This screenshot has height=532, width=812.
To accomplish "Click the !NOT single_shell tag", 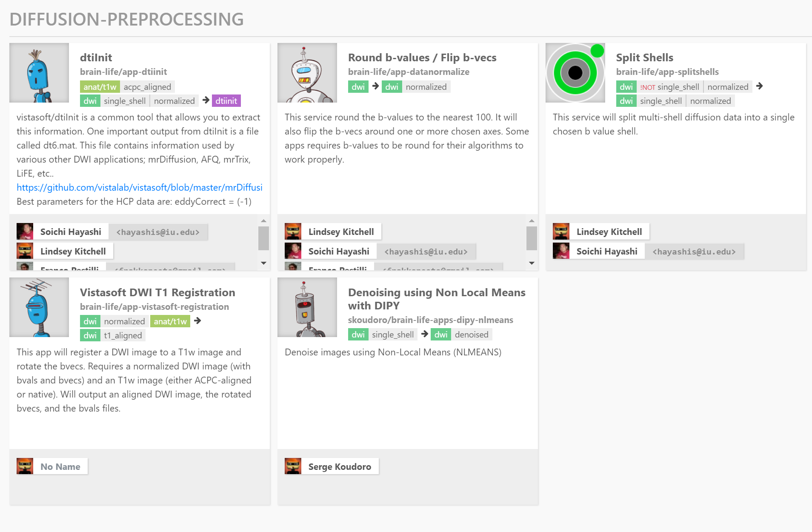I will [x=670, y=86].
